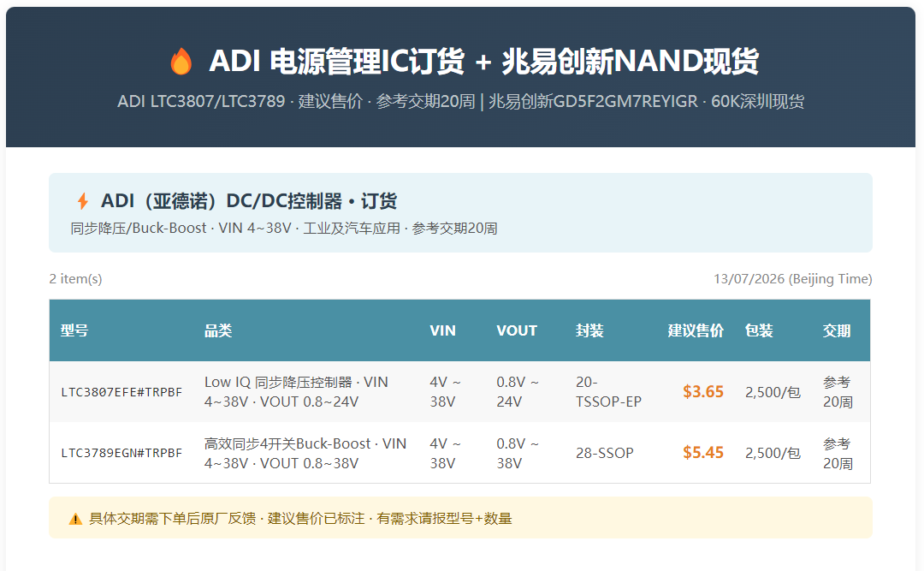Click the VOUT column header
The height and width of the screenshot is (571, 924).
[x=517, y=330]
